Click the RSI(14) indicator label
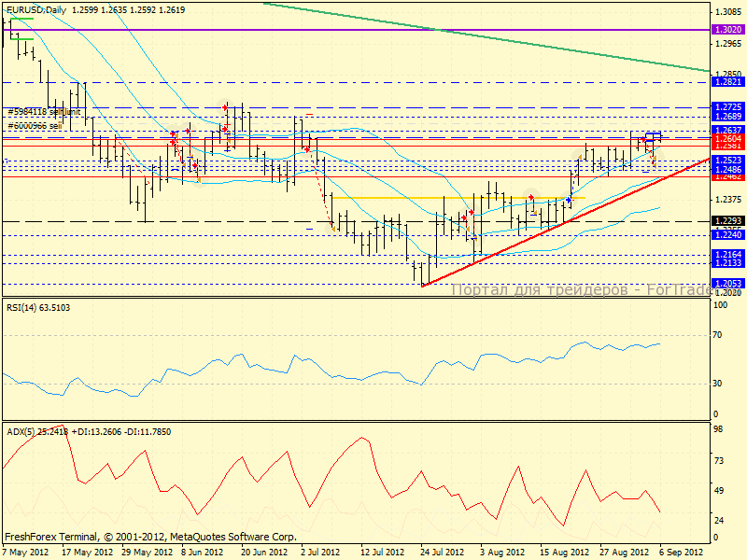Screen dimensions: 747x560 (37, 306)
